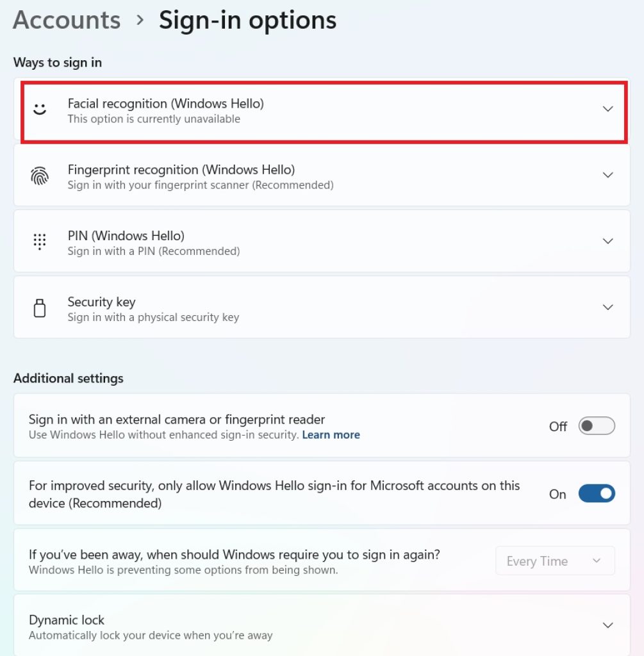Select PIN (Windows Hello) option row

coord(322,242)
